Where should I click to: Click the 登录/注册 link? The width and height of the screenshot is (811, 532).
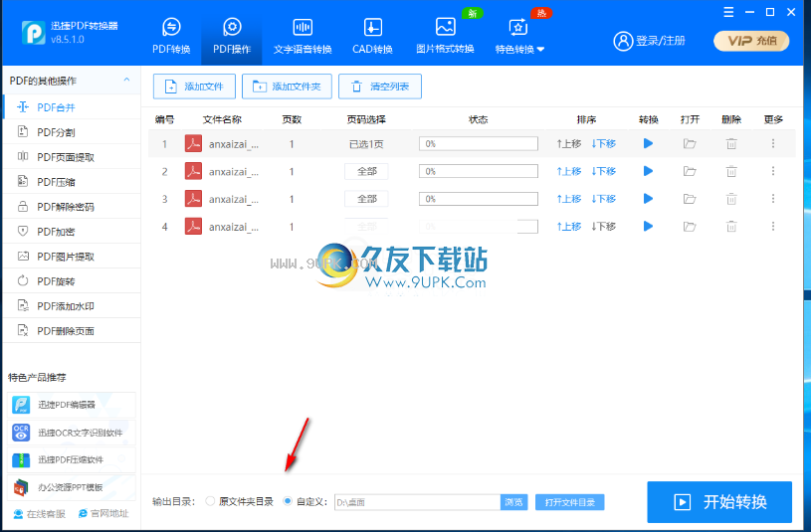pos(649,41)
